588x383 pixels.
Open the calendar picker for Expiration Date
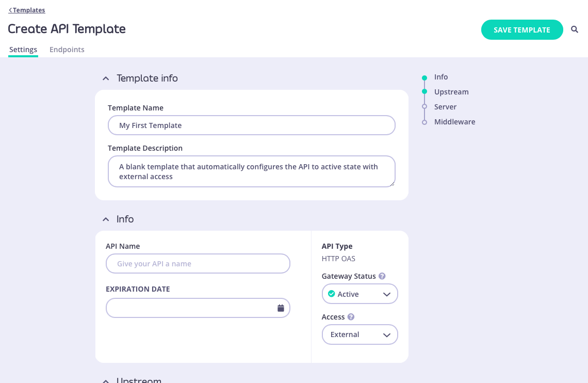point(281,308)
